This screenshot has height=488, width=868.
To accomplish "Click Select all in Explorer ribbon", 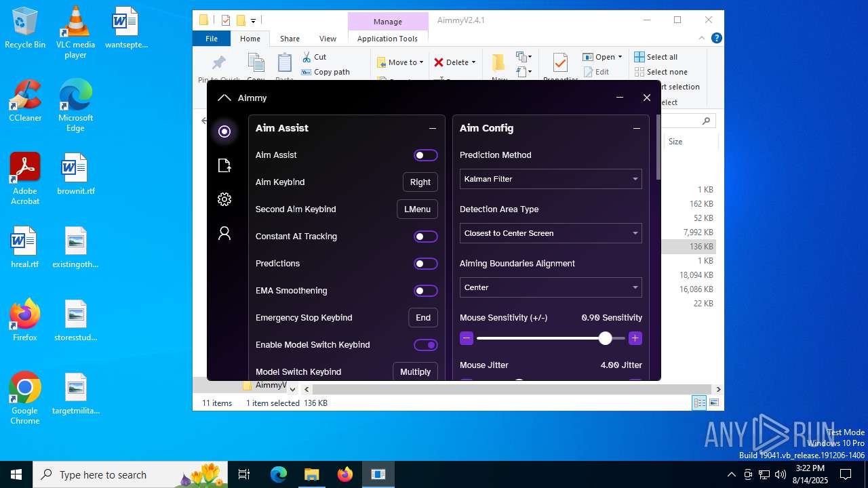I will click(656, 57).
